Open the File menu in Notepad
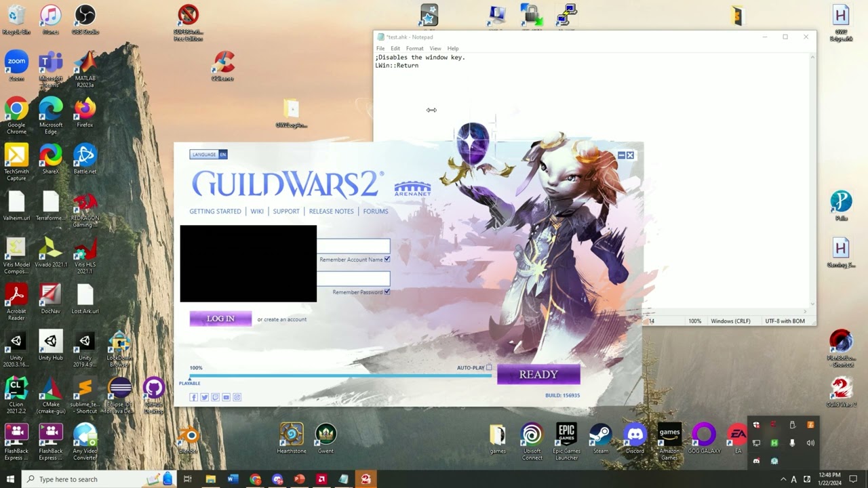Viewport: 868px width, 488px height. coord(380,49)
